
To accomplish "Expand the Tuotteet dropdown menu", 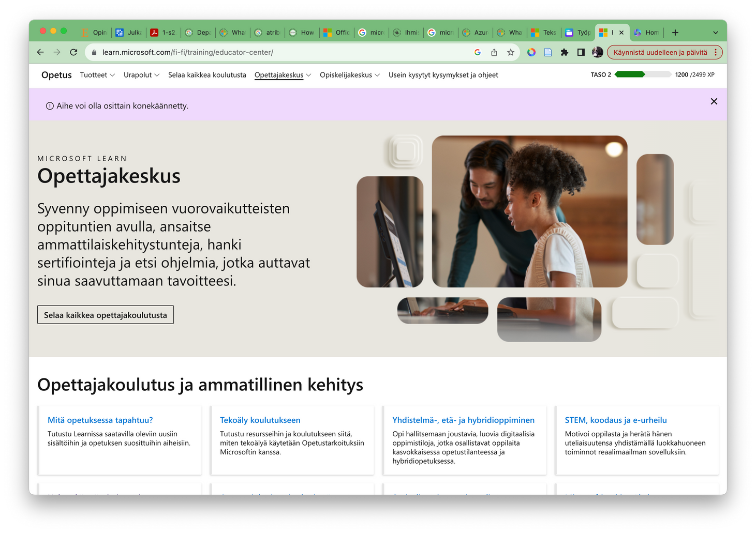I will pos(97,75).
